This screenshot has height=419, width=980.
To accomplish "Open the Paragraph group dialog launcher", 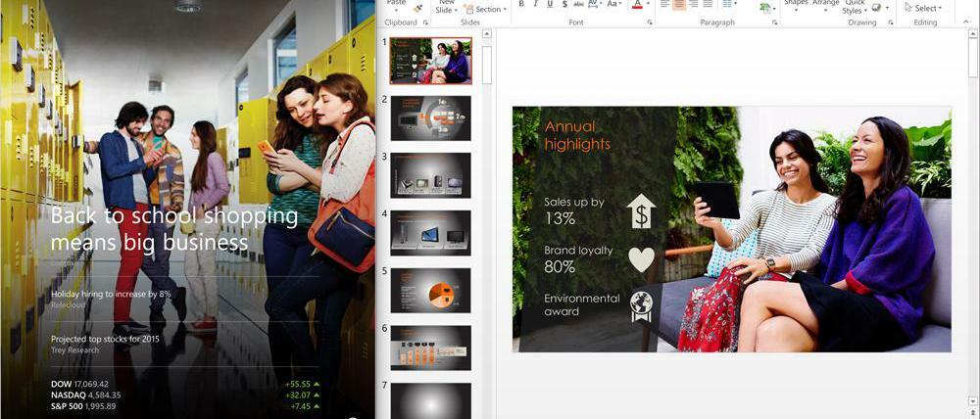I will pyautogui.click(x=775, y=23).
